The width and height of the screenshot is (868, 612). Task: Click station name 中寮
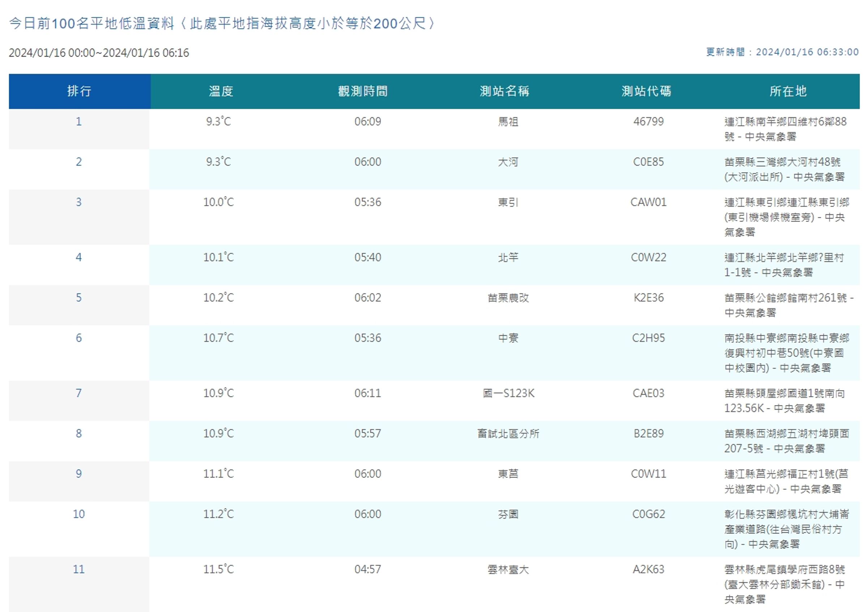click(508, 338)
